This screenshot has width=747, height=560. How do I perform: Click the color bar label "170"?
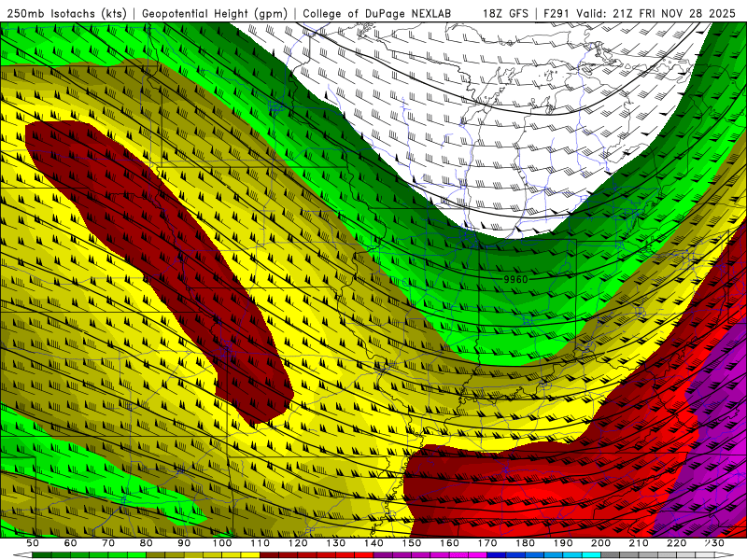click(487, 543)
